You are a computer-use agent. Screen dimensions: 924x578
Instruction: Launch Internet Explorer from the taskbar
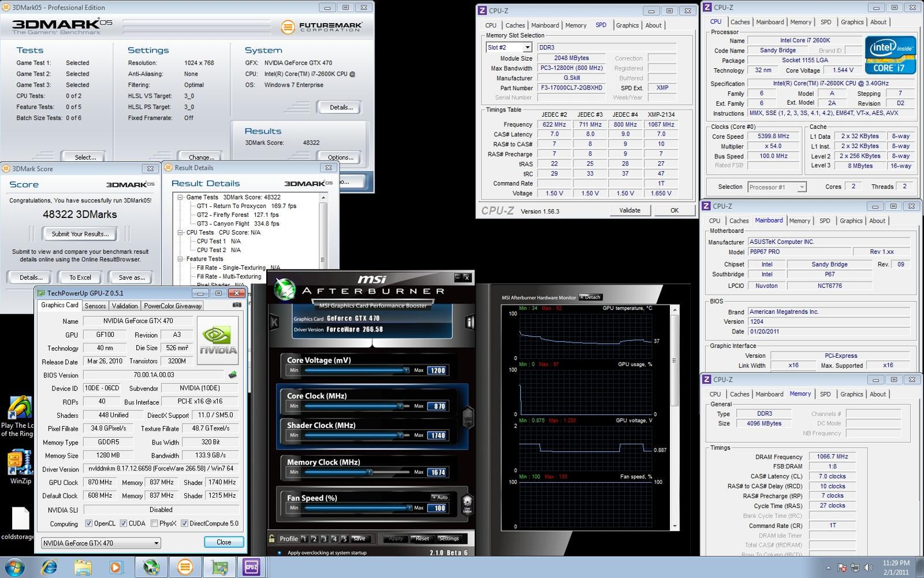[50, 567]
